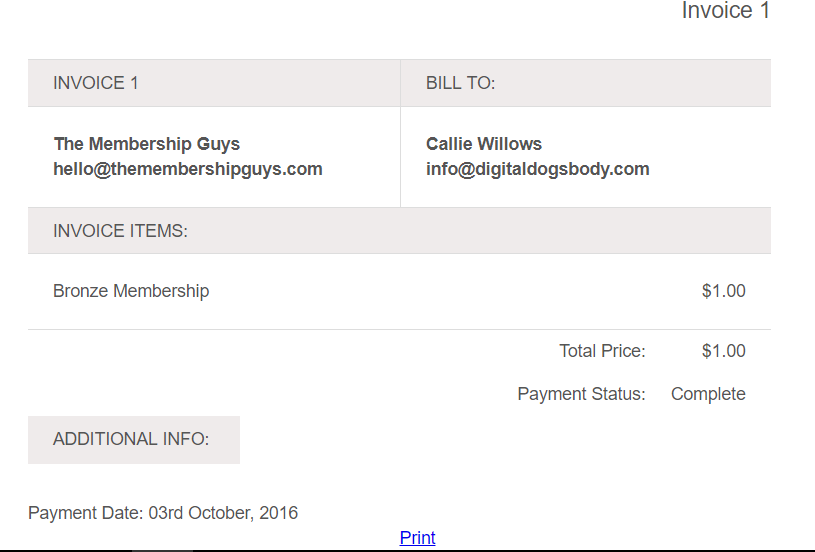Click the Total Price: label
Screen dimensions: 815x552
point(602,351)
